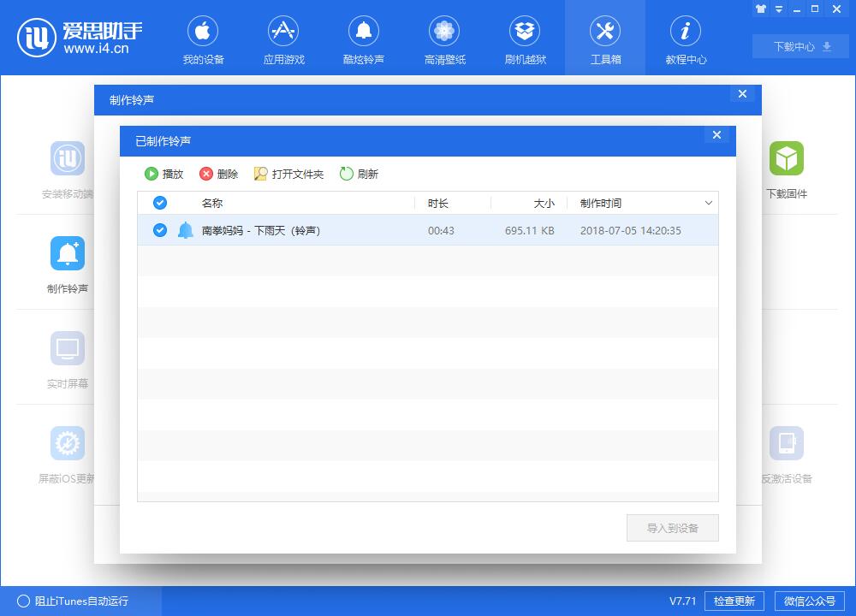Open the 我的设备 section
856x616 pixels.
202,38
